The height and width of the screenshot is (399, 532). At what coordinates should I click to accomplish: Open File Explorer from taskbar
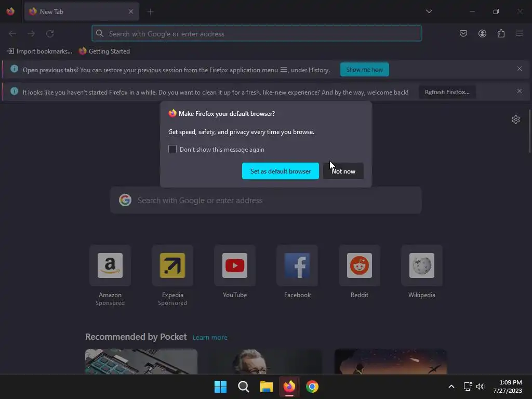[267, 387]
